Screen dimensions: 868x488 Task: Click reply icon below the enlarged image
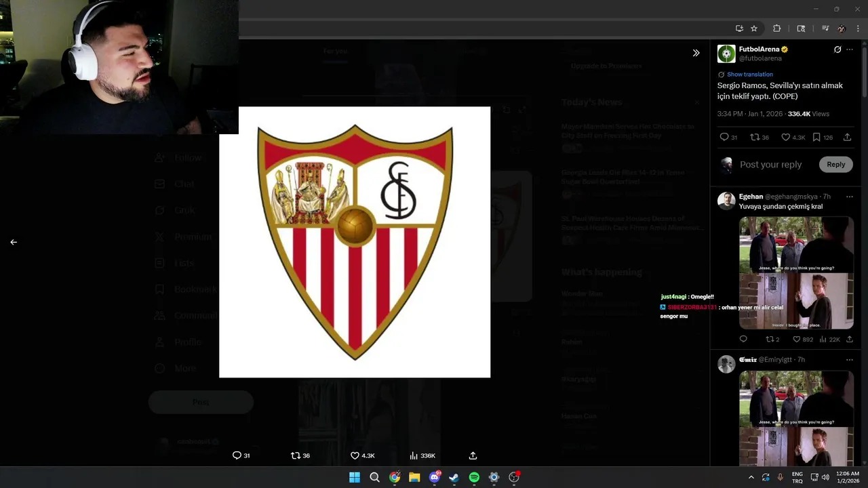(241, 455)
